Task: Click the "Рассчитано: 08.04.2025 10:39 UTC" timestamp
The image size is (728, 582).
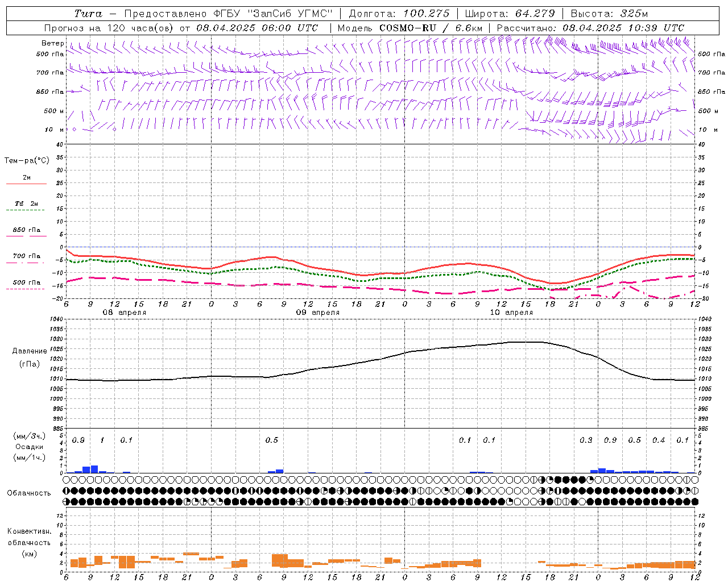Action: point(590,28)
